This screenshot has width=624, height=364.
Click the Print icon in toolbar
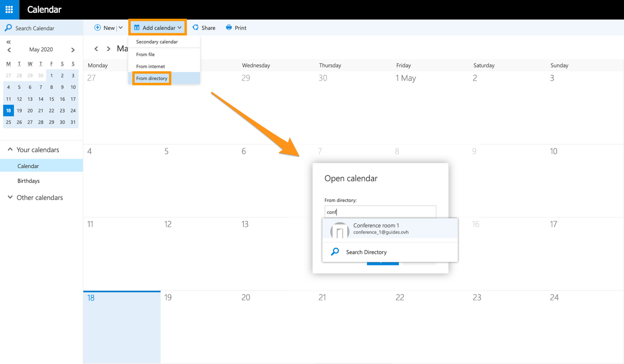click(229, 28)
